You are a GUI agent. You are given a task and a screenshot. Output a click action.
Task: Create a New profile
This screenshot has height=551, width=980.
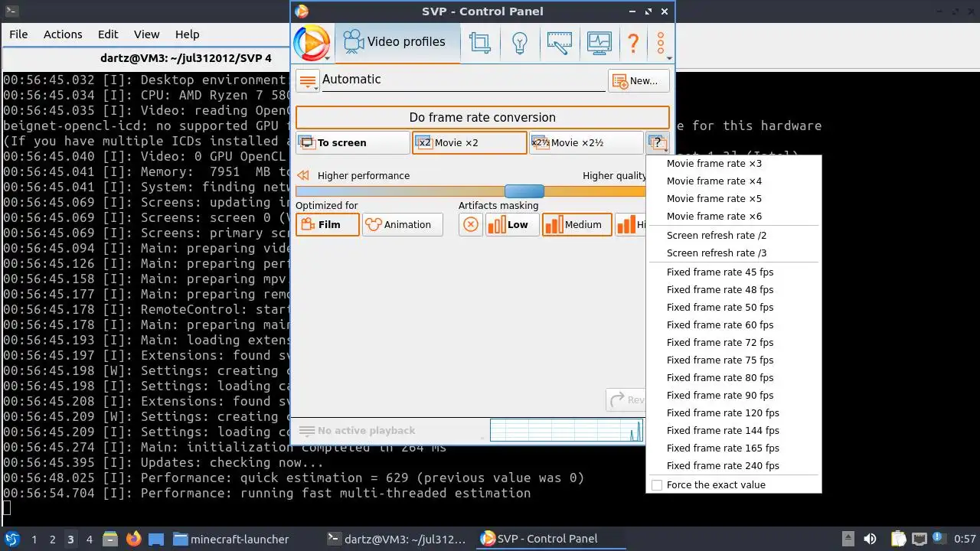coord(639,80)
